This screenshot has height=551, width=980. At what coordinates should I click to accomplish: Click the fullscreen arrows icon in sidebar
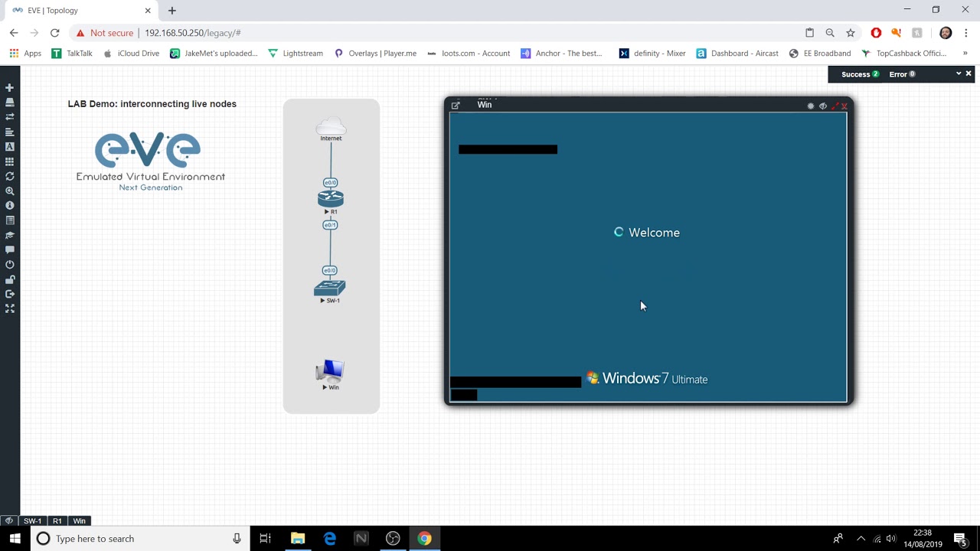click(x=10, y=308)
